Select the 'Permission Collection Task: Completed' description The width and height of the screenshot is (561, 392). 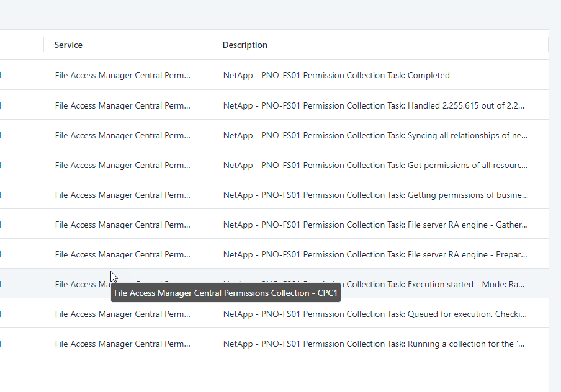coord(336,75)
